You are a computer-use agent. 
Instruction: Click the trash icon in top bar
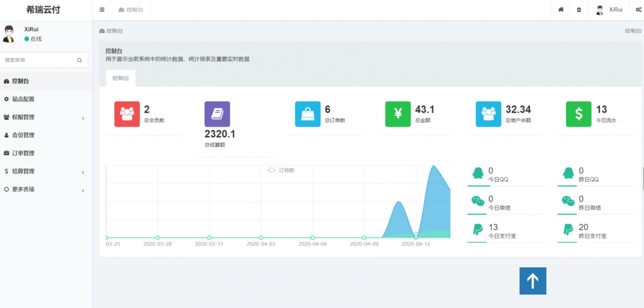point(579,9)
